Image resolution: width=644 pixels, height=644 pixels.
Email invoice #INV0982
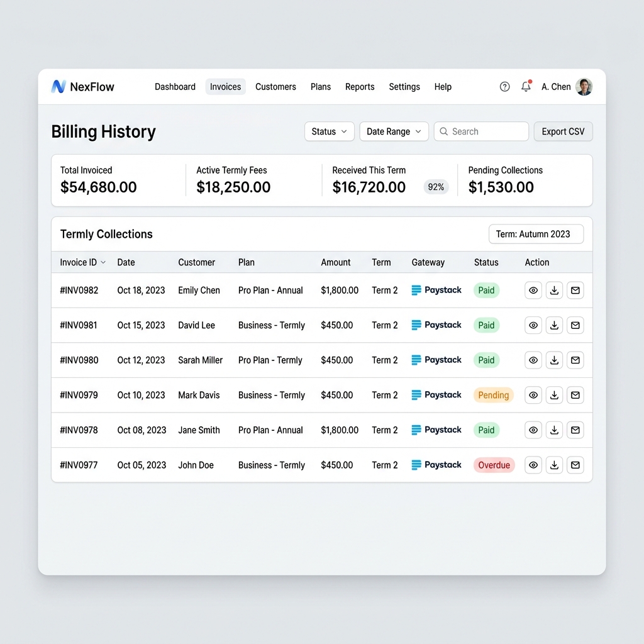point(575,291)
